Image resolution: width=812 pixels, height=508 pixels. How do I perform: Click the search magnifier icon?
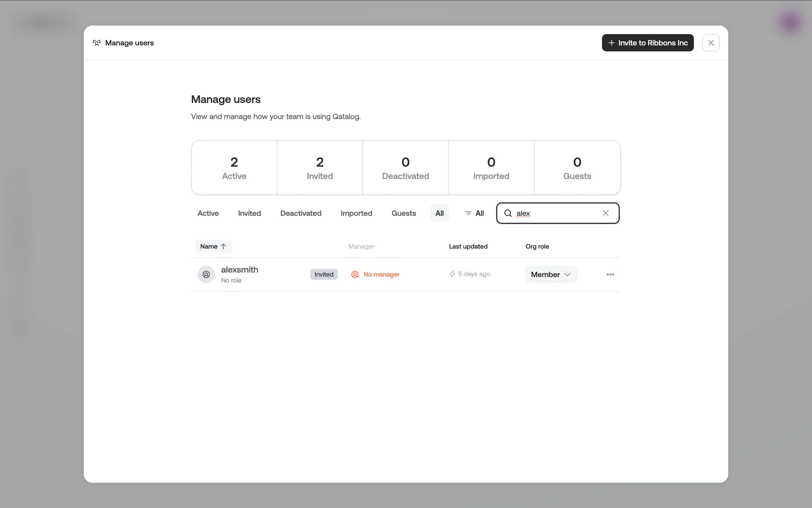pyautogui.click(x=508, y=213)
